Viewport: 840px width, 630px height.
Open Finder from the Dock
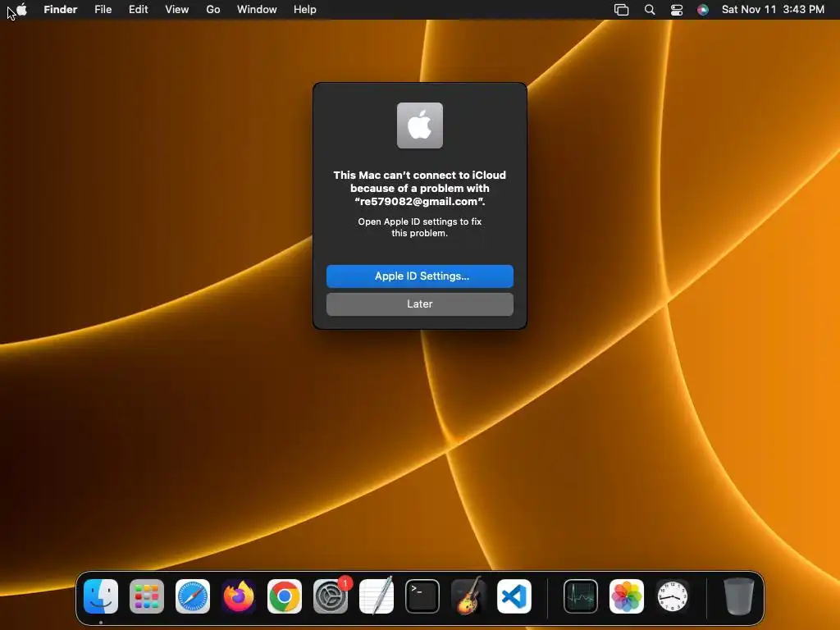[101, 596]
